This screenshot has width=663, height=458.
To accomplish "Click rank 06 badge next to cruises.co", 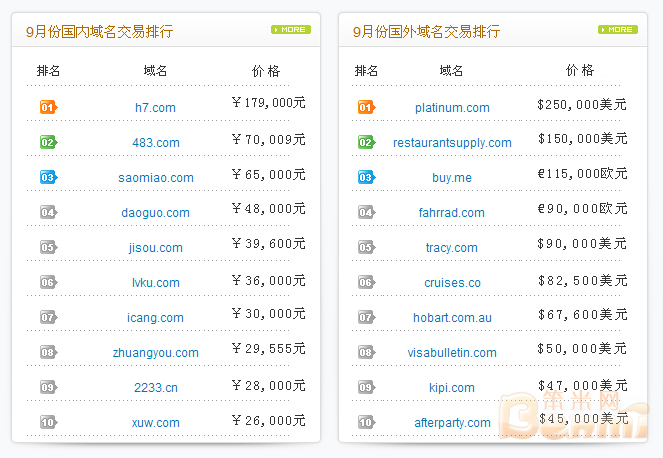I will pyautogui.click(x=367, y=282).
